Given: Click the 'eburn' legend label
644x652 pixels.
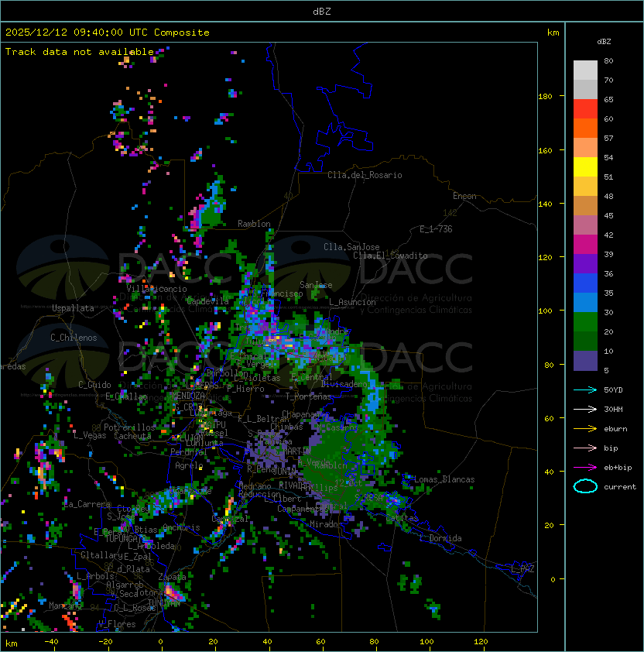Looking at the screenshot, I should pyautogui.click(x=615, y=429).
